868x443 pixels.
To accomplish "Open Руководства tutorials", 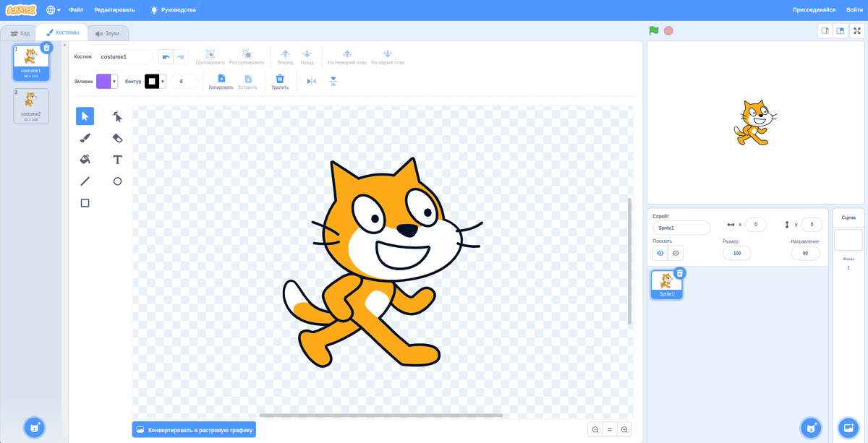I will tap(173, 10).
